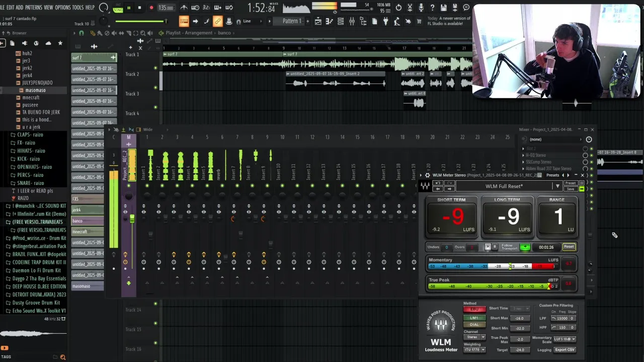Open the Momentary Scale LUFS 18dB dropdown
The width and height of the screenshot is (644, 362).
[x=565, y=339]
